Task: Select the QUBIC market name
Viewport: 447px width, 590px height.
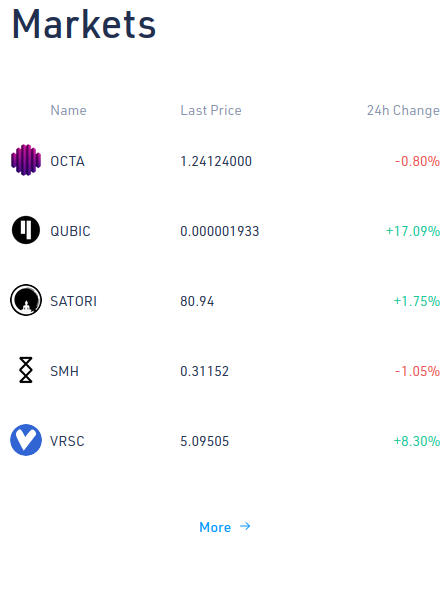Action: 70,231
